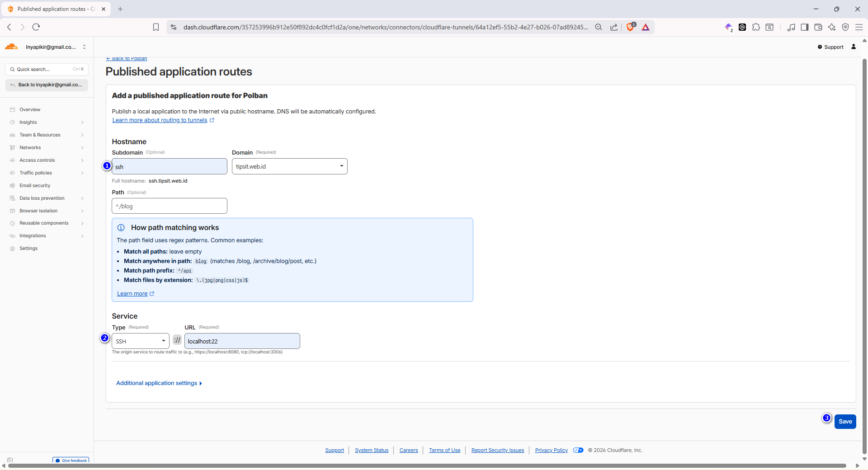
Task: Open the System Status footer link
Action: [x=372, y=451]
